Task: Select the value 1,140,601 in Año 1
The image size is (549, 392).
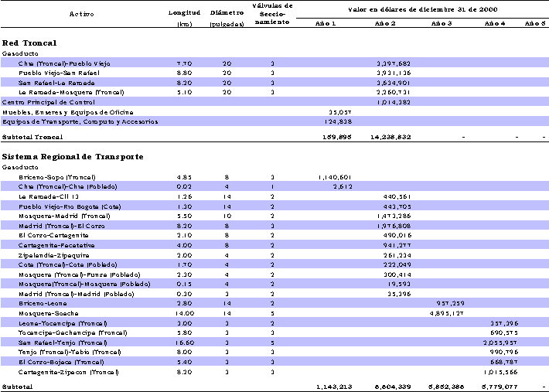Action: tap(334, 177)
